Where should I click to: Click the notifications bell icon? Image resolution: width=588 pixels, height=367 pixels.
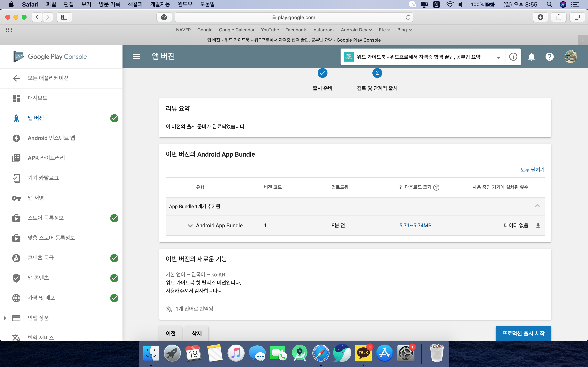coord(531,57)
